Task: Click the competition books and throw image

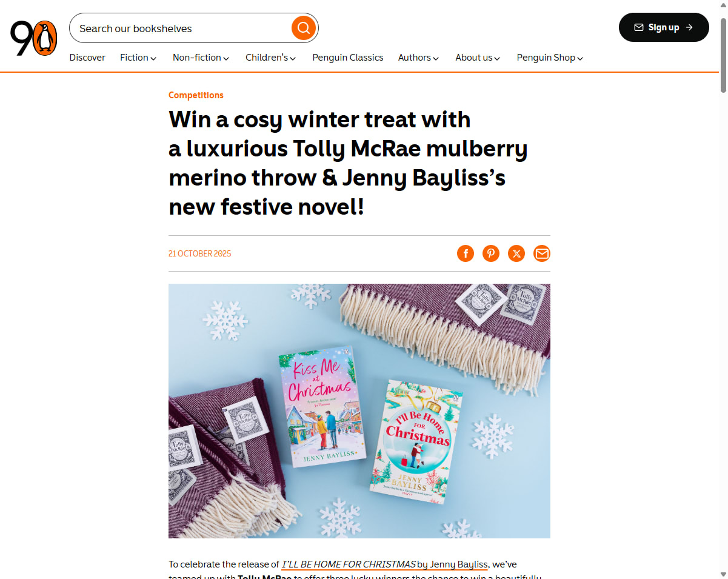Action: 359,411
